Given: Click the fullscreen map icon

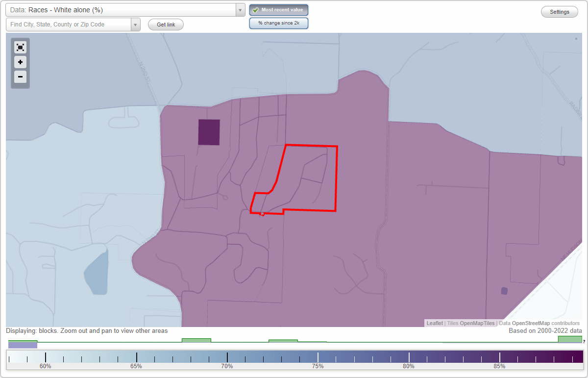Looking at the screenshot, I should tap(20, 48).
